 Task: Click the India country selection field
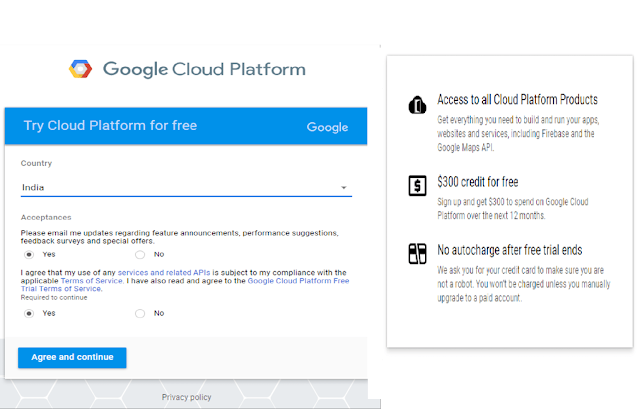coord(180,187)
